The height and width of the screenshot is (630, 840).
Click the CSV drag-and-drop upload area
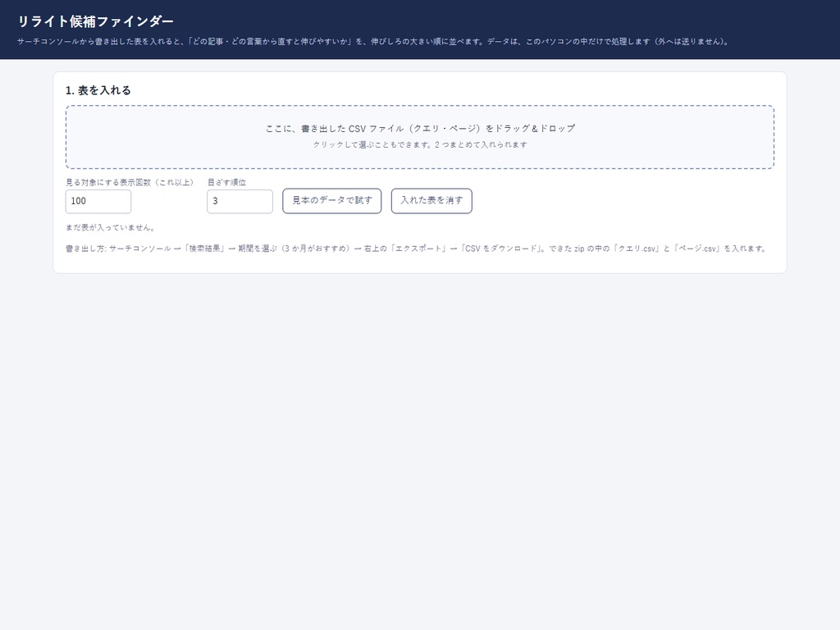click(x=419, y=137)
